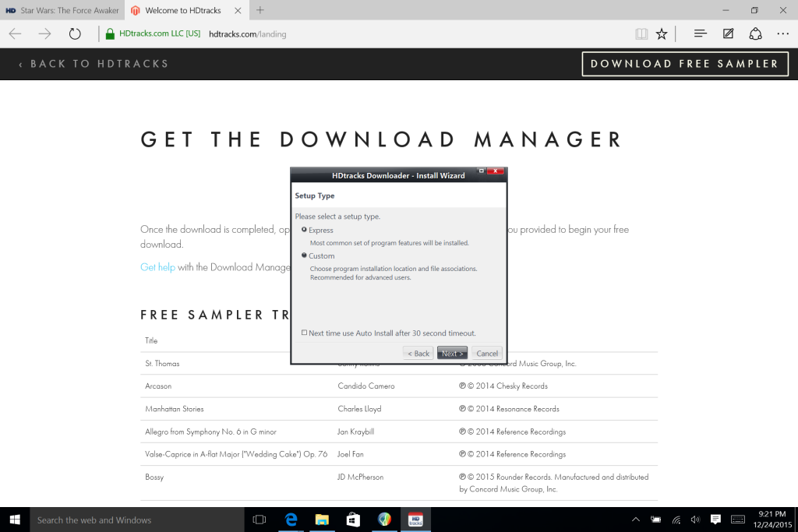Open Edge More actions ellipsis menu
Image resolution: width=798 pixels, height=532 pixels.
click(x=782, y=34)
